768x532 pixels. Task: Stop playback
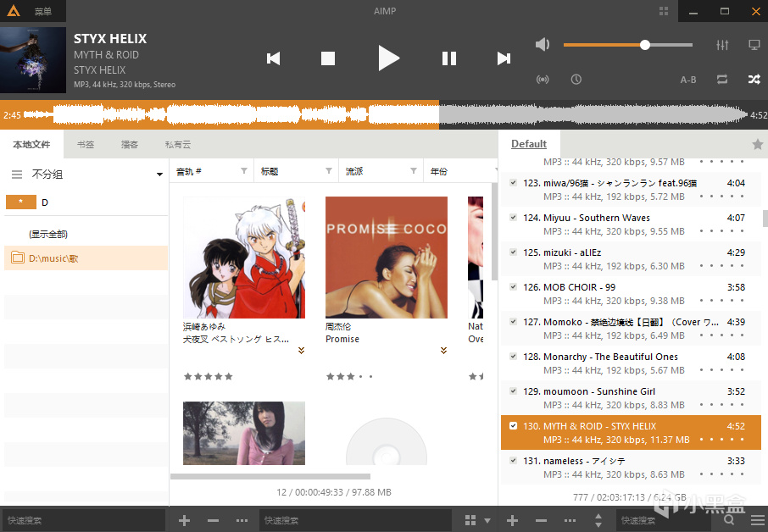[328, 58]
